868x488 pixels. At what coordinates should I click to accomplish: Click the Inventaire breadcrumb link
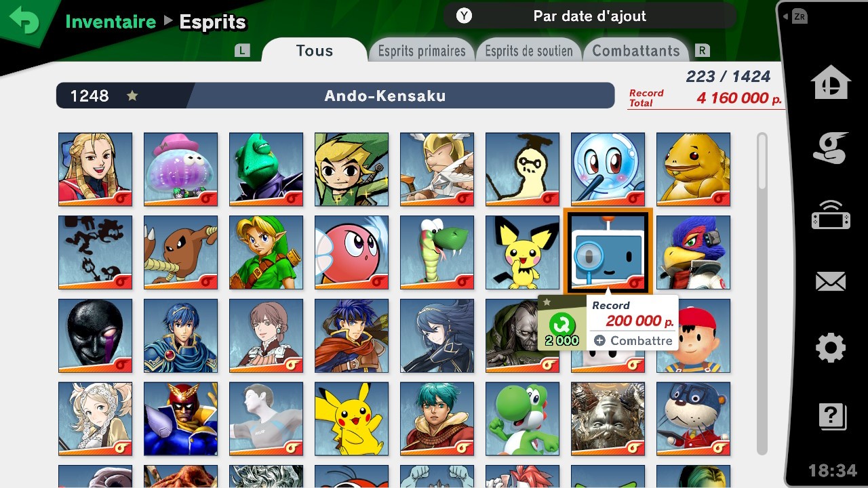point(111,22)
